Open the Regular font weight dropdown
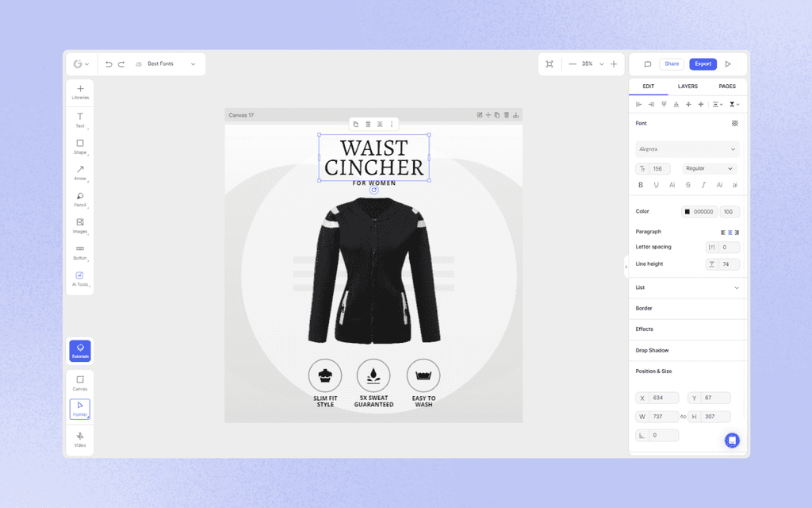 click(x=708, y=168)
